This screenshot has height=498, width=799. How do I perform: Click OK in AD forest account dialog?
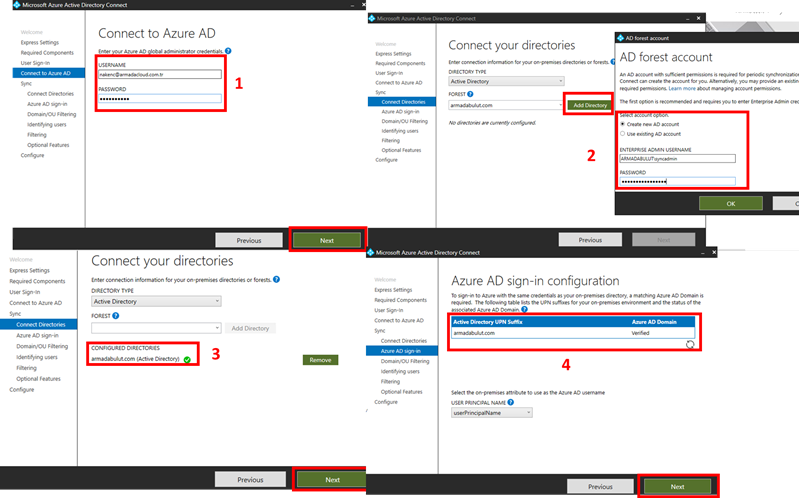(x=731, y=203)
